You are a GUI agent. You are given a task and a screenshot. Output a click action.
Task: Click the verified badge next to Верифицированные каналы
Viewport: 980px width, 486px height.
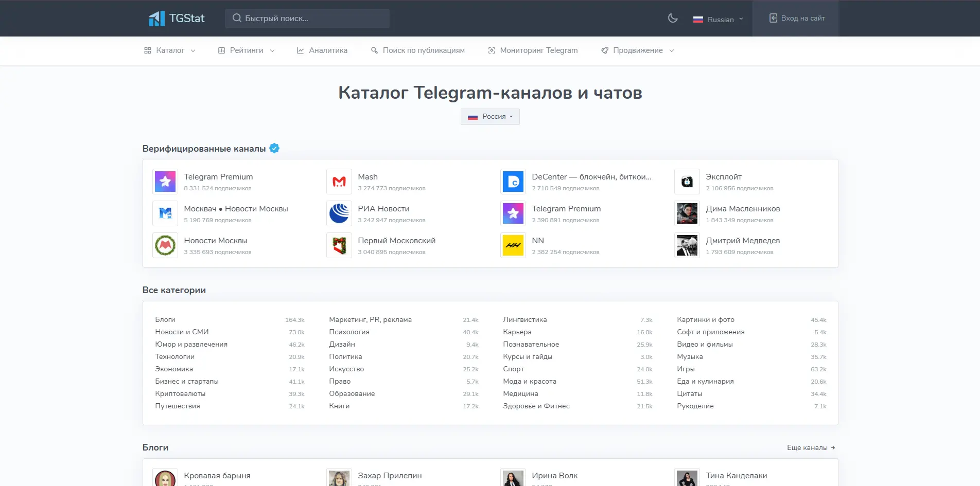tap(274, 148)
